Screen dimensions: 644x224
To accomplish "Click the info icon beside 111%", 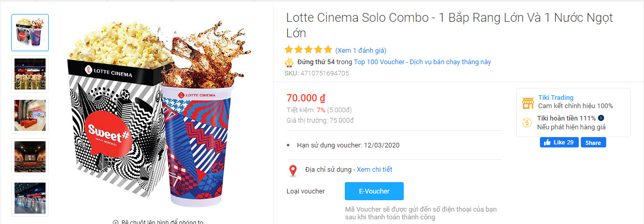I will pos(601,118).
